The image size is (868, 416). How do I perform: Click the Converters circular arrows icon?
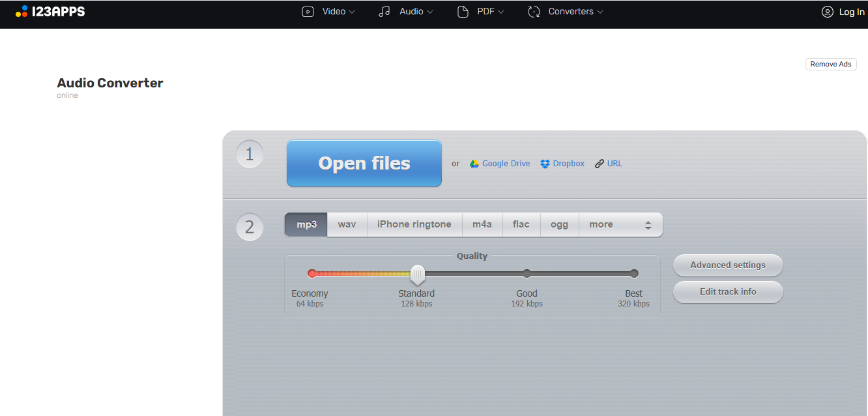(x=534, y=12)
